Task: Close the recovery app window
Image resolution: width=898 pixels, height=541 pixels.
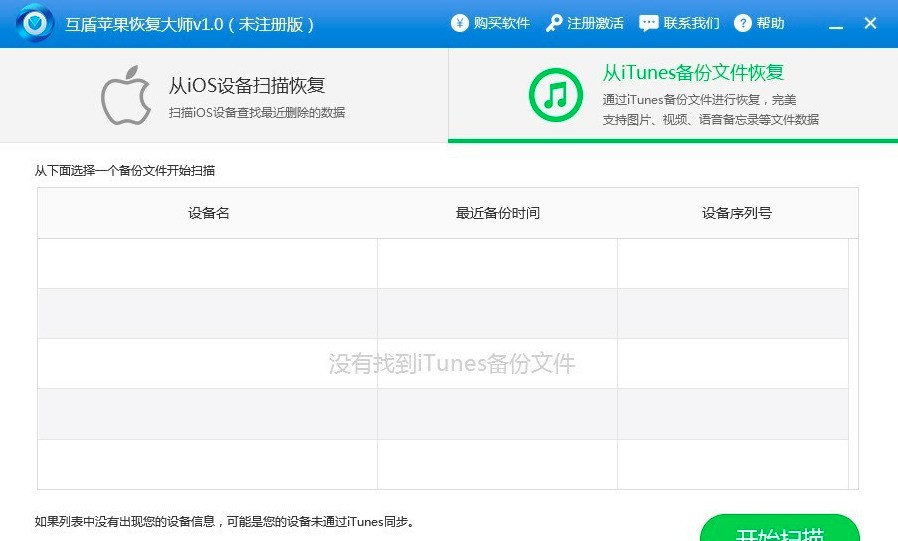Action: coord(871,23)
